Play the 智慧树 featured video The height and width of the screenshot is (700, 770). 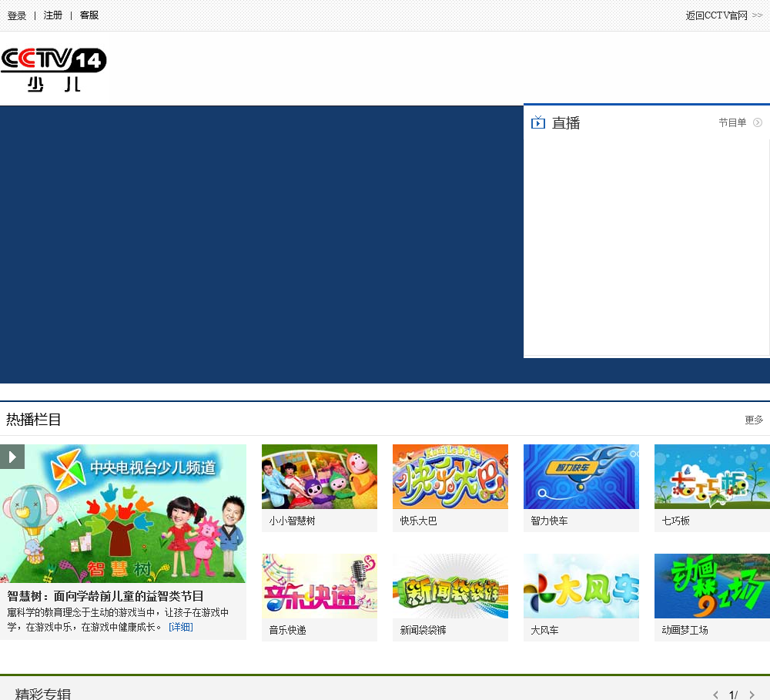12,457
